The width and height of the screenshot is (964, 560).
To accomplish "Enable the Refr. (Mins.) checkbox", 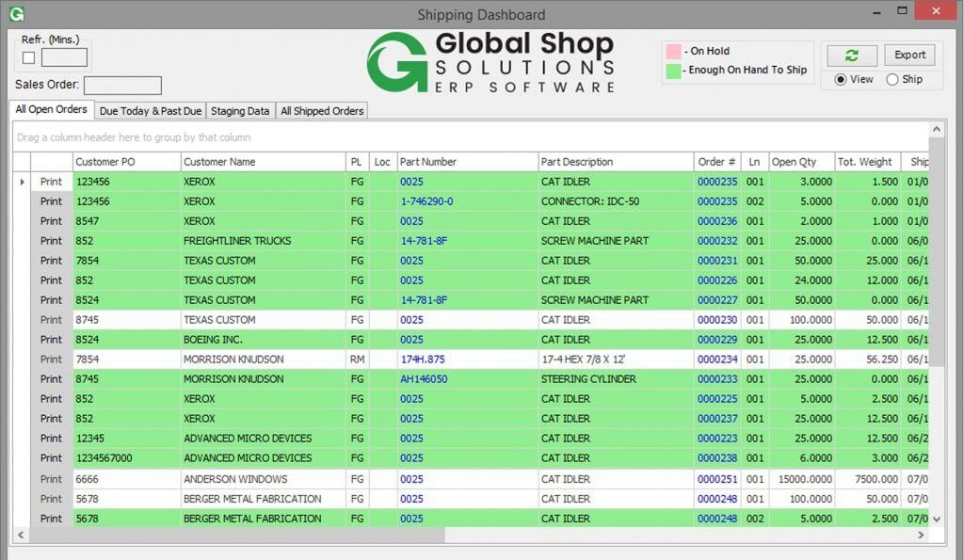I will pos(28,57).
